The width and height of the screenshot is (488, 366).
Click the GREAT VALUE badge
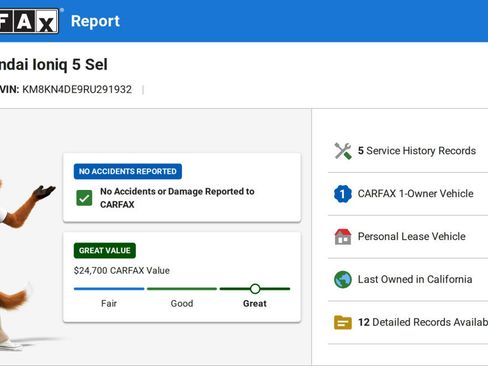click(105, 250)
